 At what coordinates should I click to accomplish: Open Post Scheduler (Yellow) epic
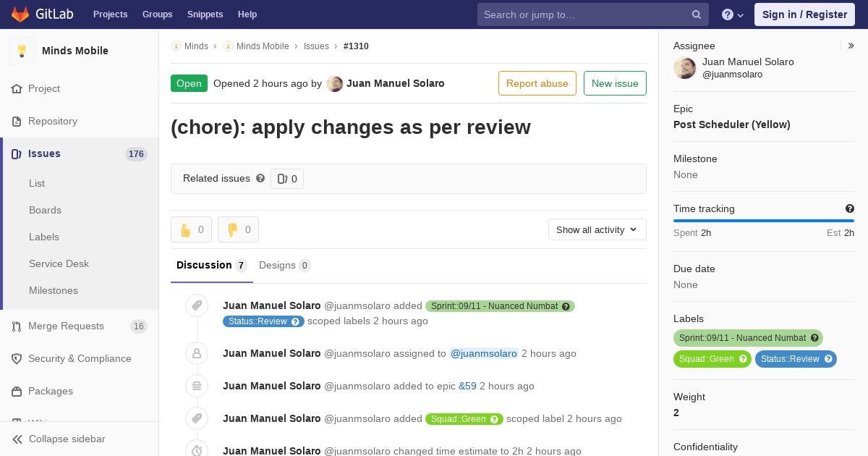click(732, 124)
